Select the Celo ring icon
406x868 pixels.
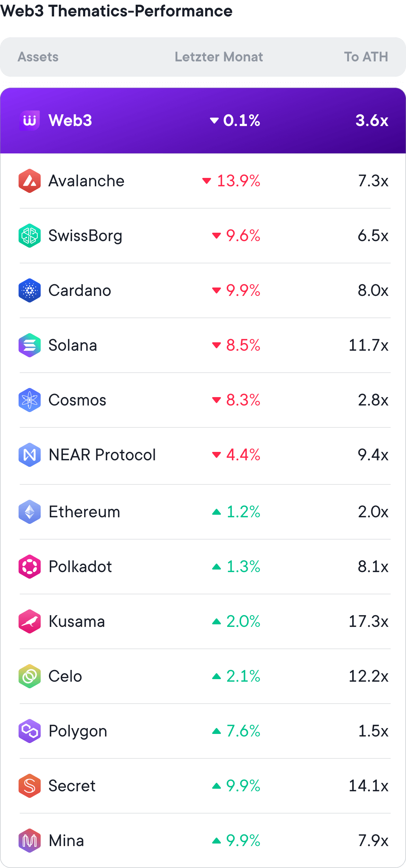click(x=30, y=676)
